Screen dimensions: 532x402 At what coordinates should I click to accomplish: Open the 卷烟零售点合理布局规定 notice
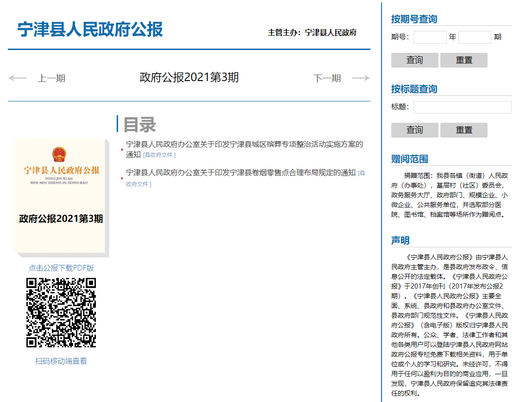240,173
